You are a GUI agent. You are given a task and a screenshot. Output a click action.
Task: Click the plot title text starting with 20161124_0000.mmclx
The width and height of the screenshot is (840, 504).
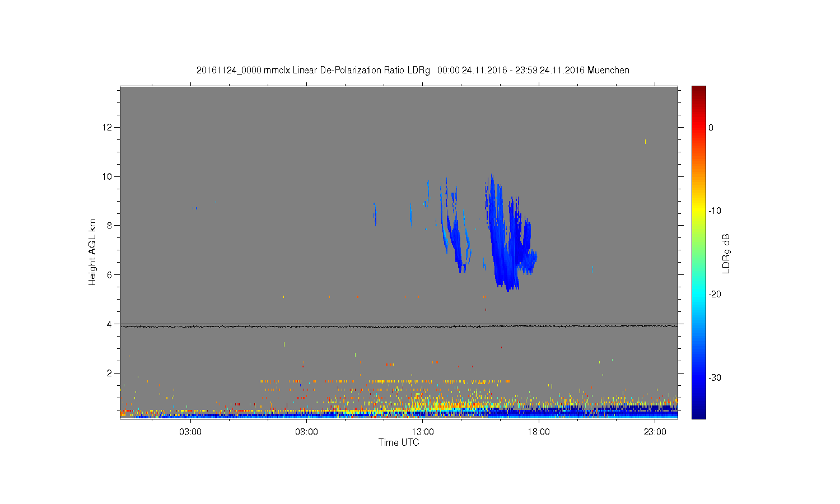click(x=413, y=71)
